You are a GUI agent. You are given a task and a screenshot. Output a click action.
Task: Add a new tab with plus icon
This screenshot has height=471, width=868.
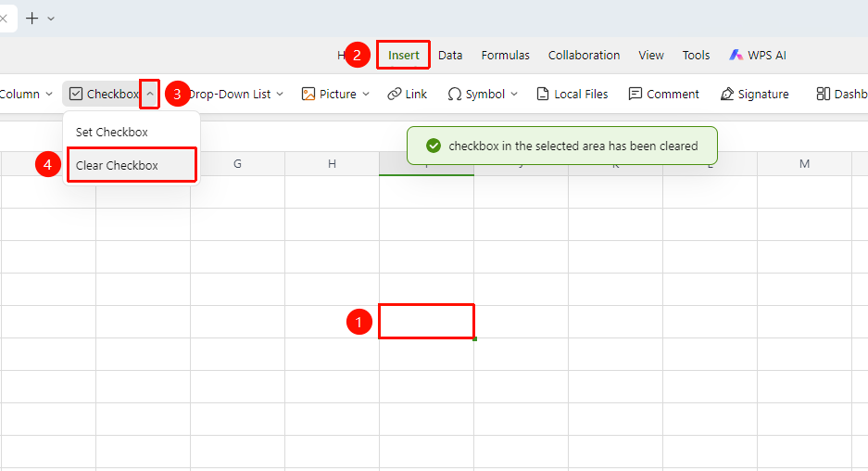[x=32, y=19]
